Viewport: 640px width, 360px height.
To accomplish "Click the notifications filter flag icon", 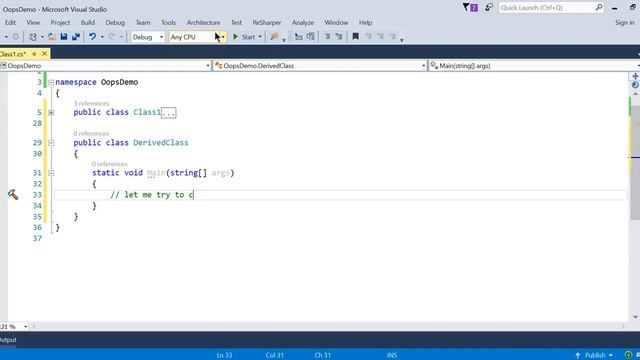I will click(470, 7).
